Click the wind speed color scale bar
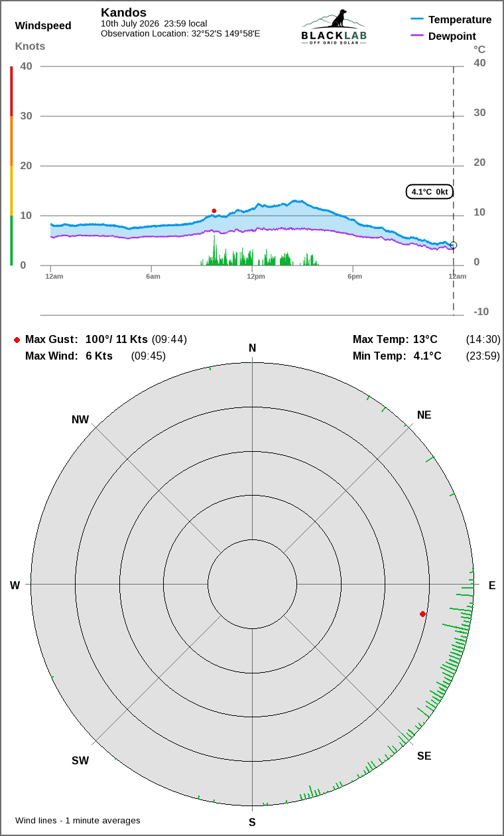 pyautogui.click(x=11, y=166)
